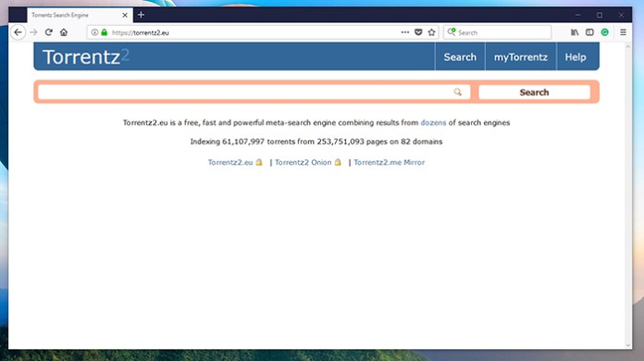Close the Torrentz Search Engine tab

tap(125, 15)
